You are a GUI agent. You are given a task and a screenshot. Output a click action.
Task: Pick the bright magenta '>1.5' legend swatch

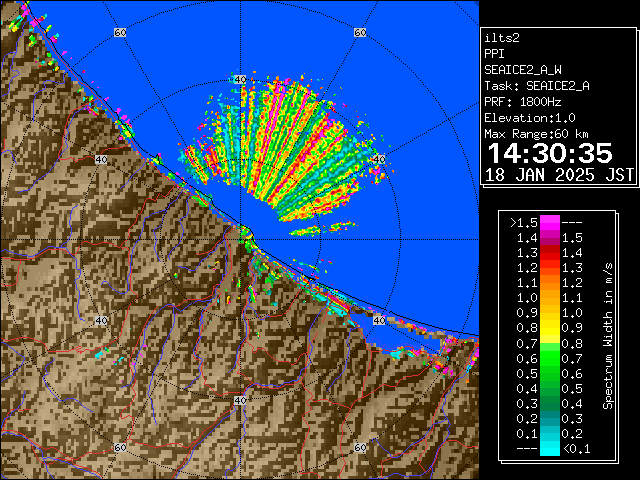(550, 222)
